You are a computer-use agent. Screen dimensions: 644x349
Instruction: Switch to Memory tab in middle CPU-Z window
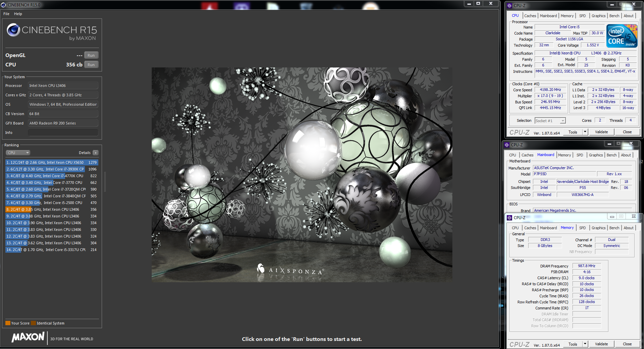(x=564, y=155)
